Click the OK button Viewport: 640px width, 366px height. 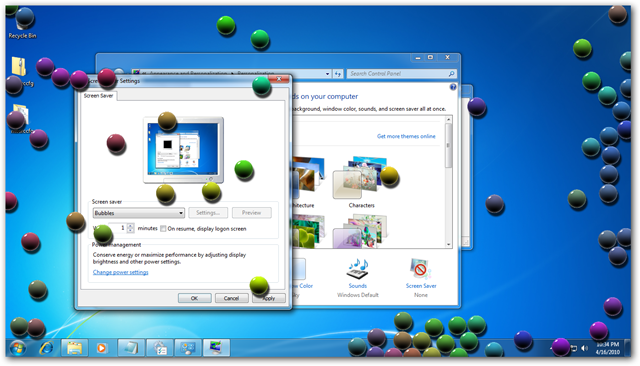click(195, 298)
